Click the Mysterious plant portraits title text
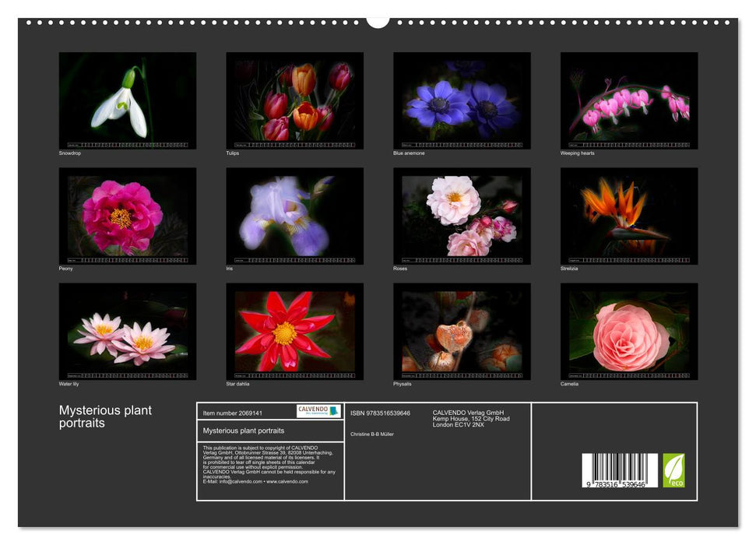756x545 pixels. [x=105, y=417]
